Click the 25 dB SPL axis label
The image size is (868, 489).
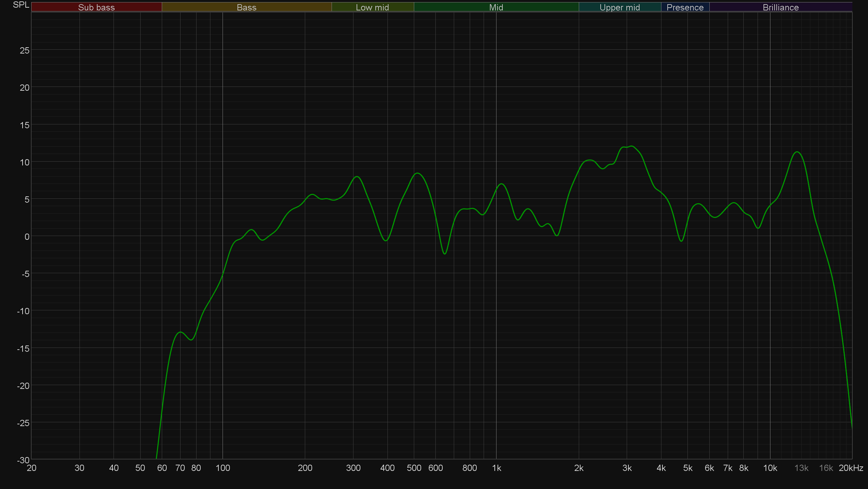coord(24,51)
